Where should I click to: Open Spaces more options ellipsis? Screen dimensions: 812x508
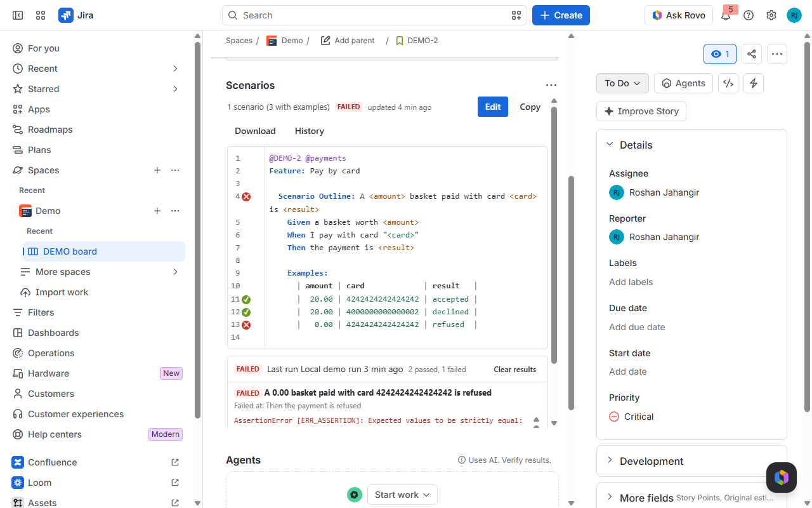point(175,170)
